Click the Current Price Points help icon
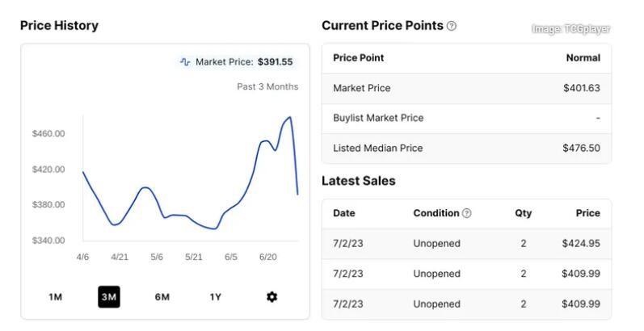The height and width of the screenshot is (331, 644). (x=452, y=26)
